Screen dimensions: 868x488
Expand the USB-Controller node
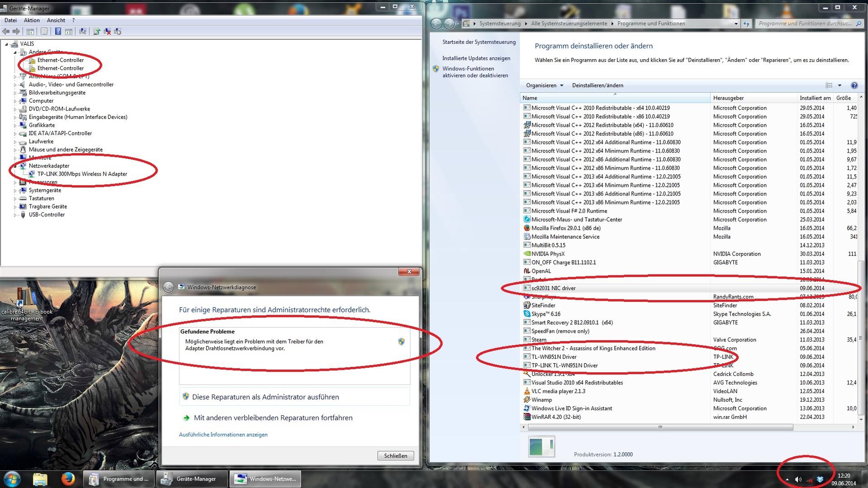pos(15,215)
